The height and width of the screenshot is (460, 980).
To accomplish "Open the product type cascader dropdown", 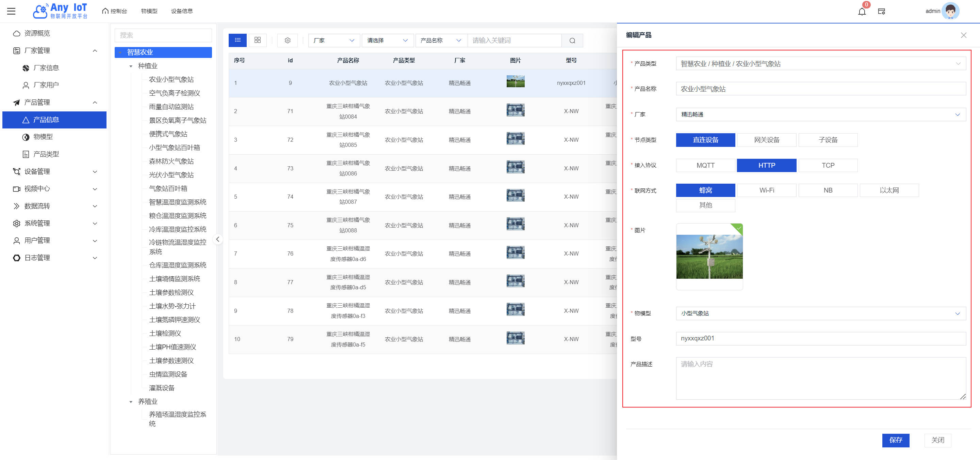I will [821, 64].
